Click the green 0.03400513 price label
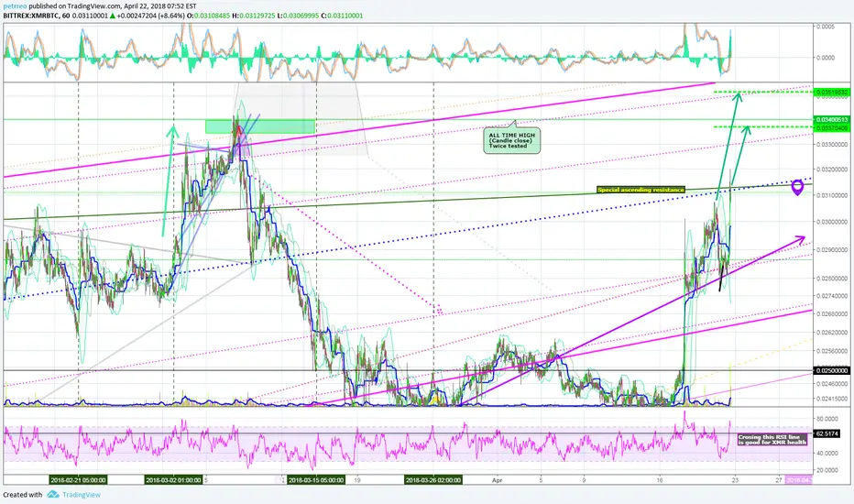Image resolution: width=854 pixels, height=504 pixels. (x=831, y=119)
